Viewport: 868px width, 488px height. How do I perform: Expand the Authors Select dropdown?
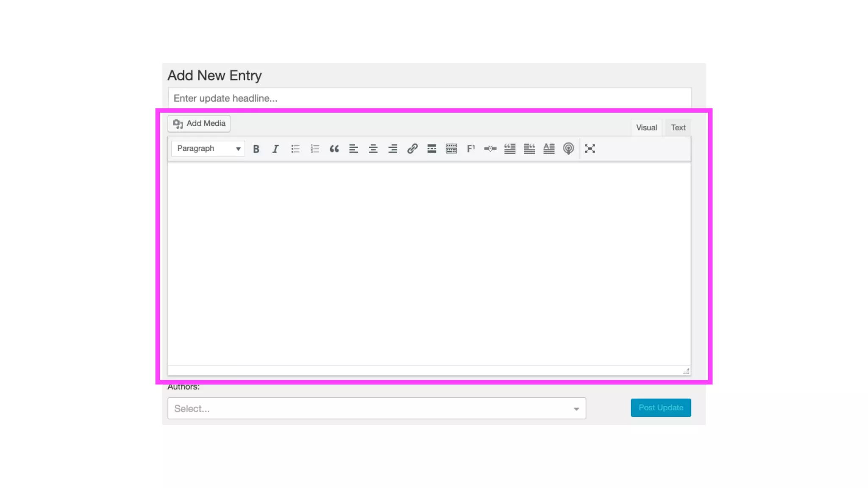(x=376, y=408)
